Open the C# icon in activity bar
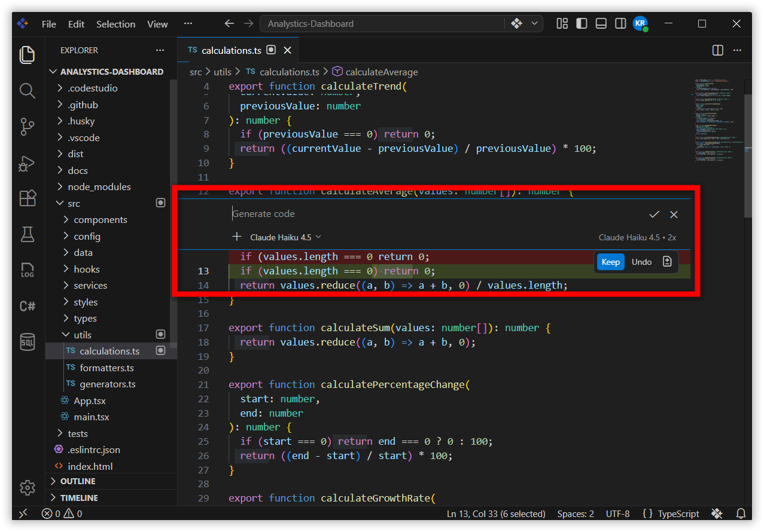 28,306
